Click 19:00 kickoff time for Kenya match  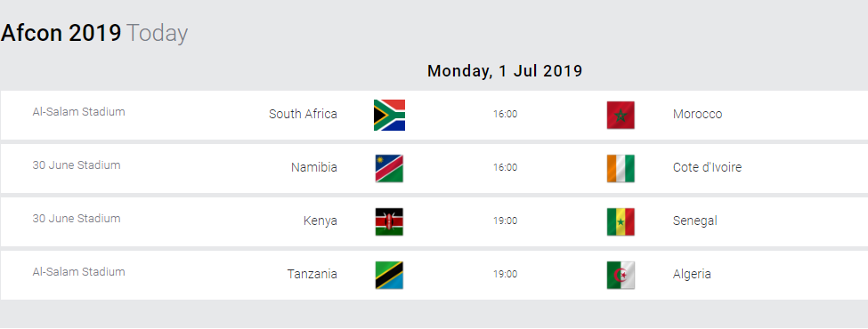point(506,221)
